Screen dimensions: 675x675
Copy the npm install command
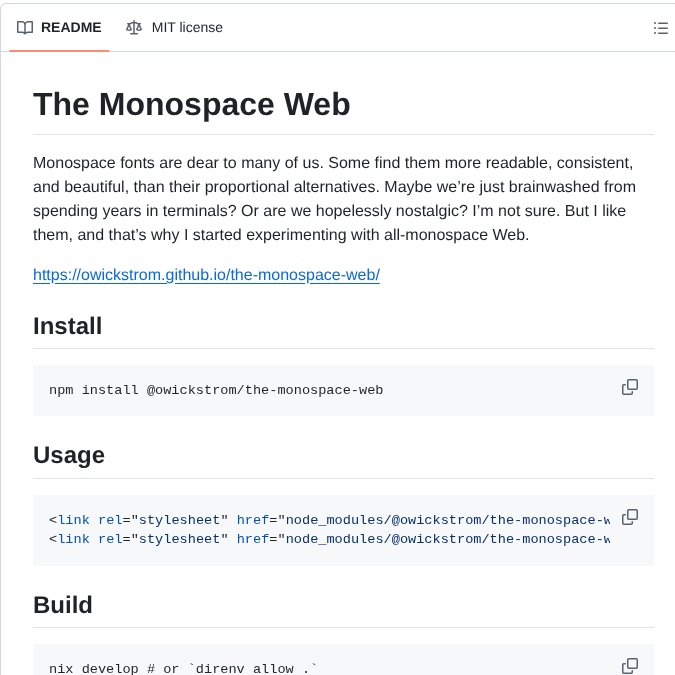tap(630, 387)
